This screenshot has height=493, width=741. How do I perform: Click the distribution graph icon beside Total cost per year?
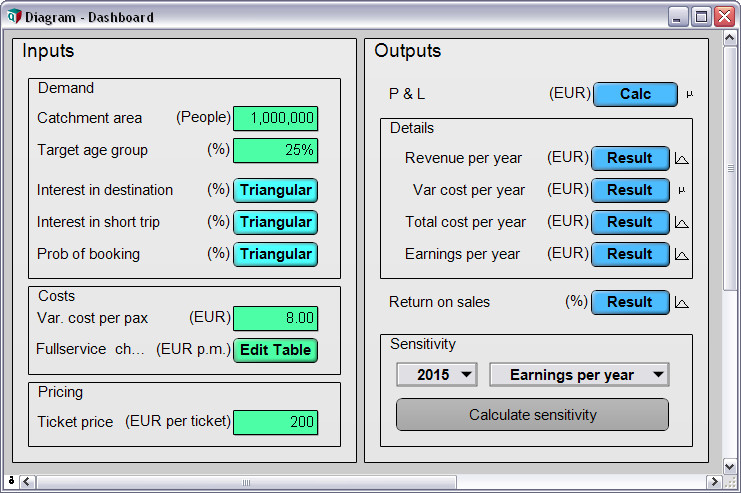coord(682,222)
